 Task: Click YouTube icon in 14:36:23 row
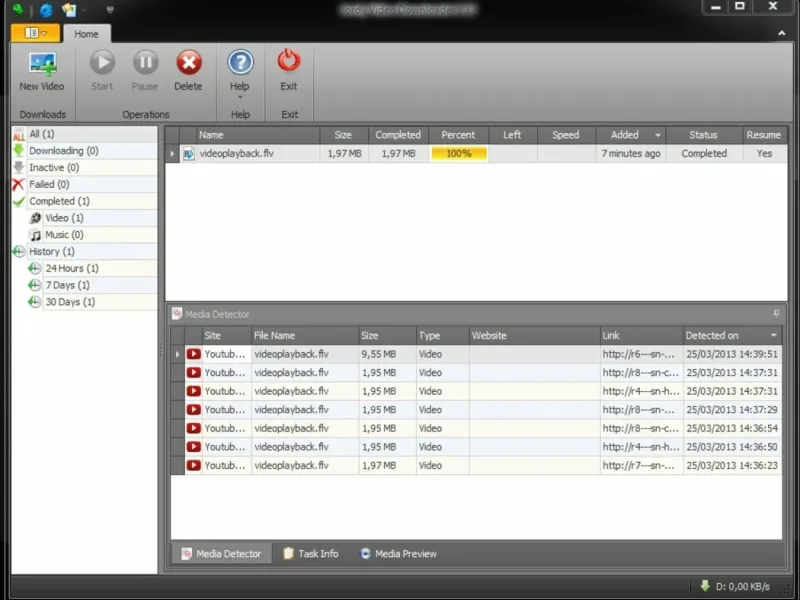tap(193, 465)
